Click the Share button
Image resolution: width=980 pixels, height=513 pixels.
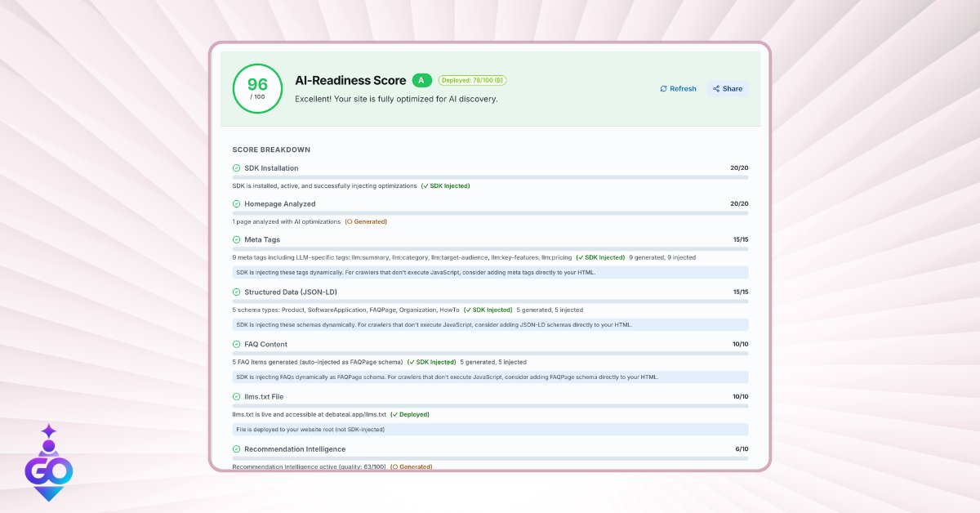point(726,89)
